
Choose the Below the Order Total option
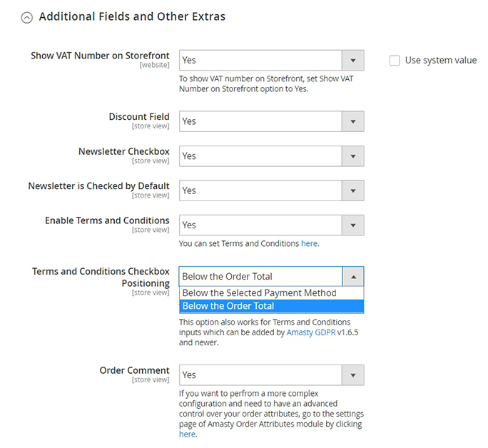228,306
